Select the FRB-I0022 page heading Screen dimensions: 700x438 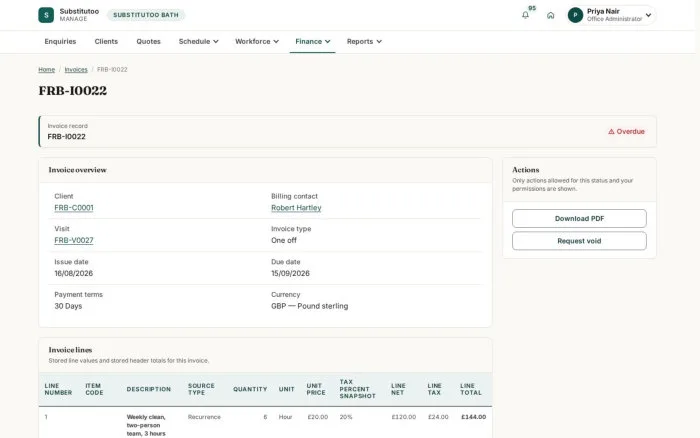[x=73, y=91]
